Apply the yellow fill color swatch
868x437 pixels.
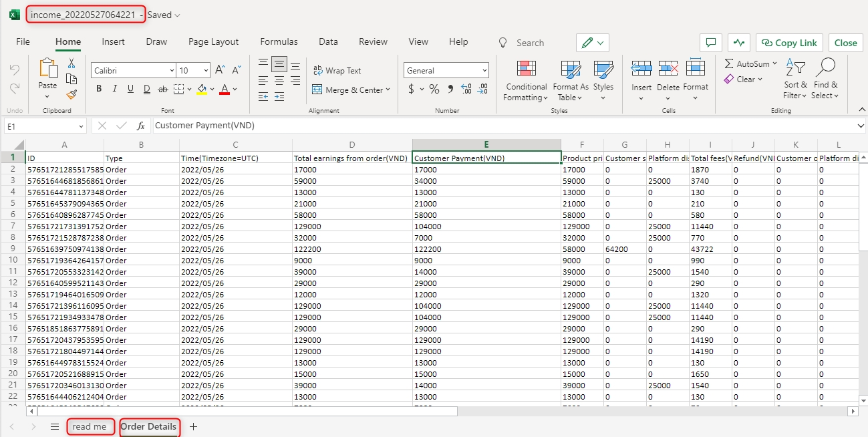click(202, 90)
